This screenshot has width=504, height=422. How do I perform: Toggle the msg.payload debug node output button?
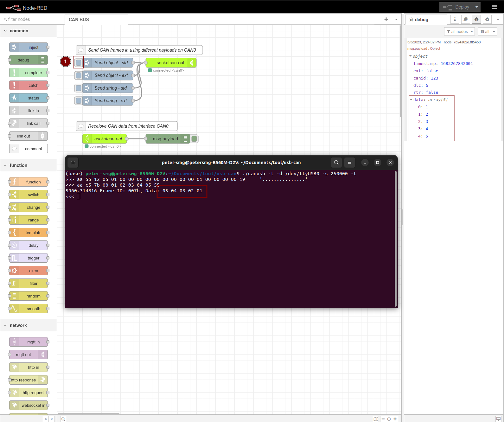194,139
